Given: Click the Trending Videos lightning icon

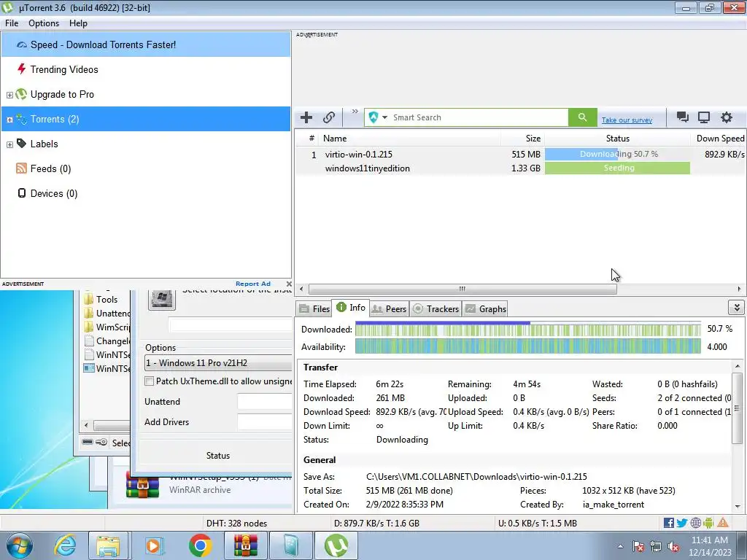Looking at the screenshot, I should click(21, 69).
